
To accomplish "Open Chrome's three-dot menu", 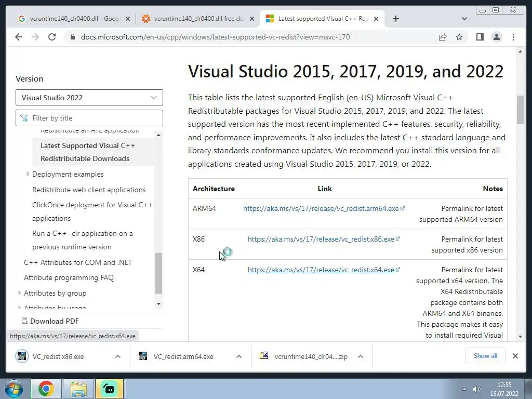I will coord(513,37).
